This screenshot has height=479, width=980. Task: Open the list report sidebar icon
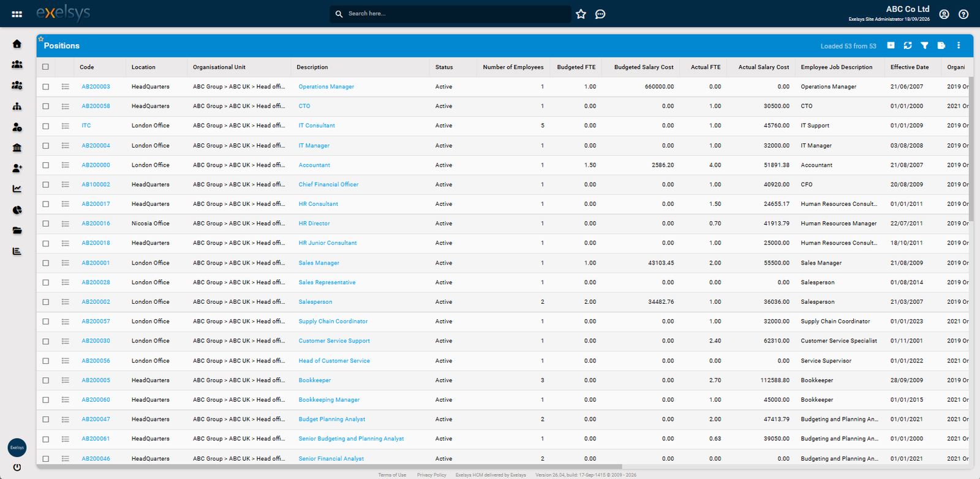coord(17,251)
